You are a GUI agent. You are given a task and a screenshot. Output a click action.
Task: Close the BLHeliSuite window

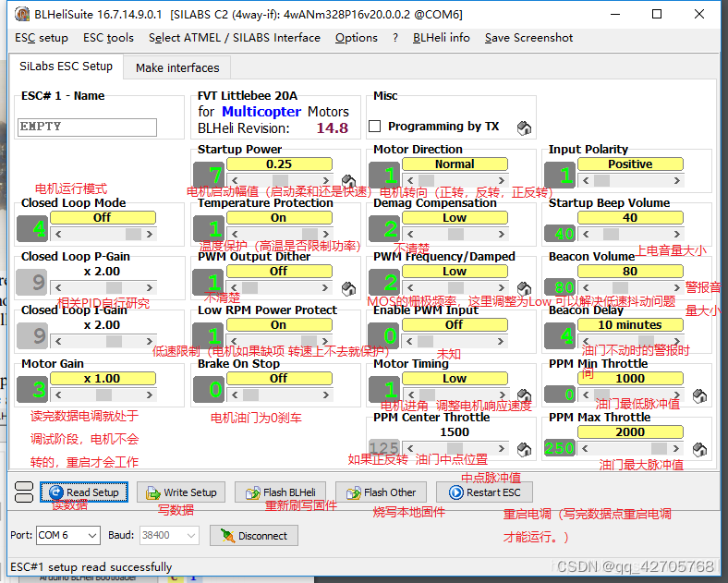[699, 15]
